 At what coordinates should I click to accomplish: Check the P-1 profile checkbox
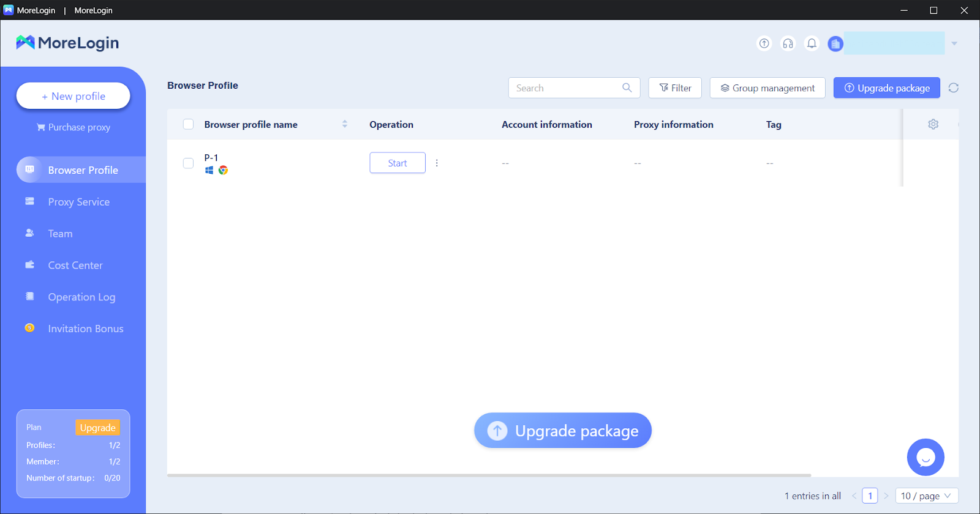click(x=188, y=163)
